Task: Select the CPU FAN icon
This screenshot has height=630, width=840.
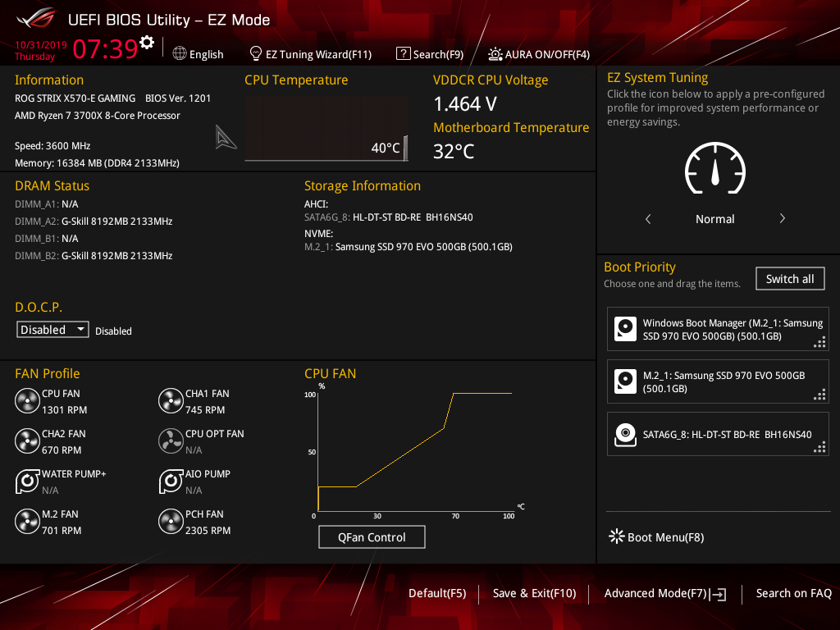Action: (27, 401)
